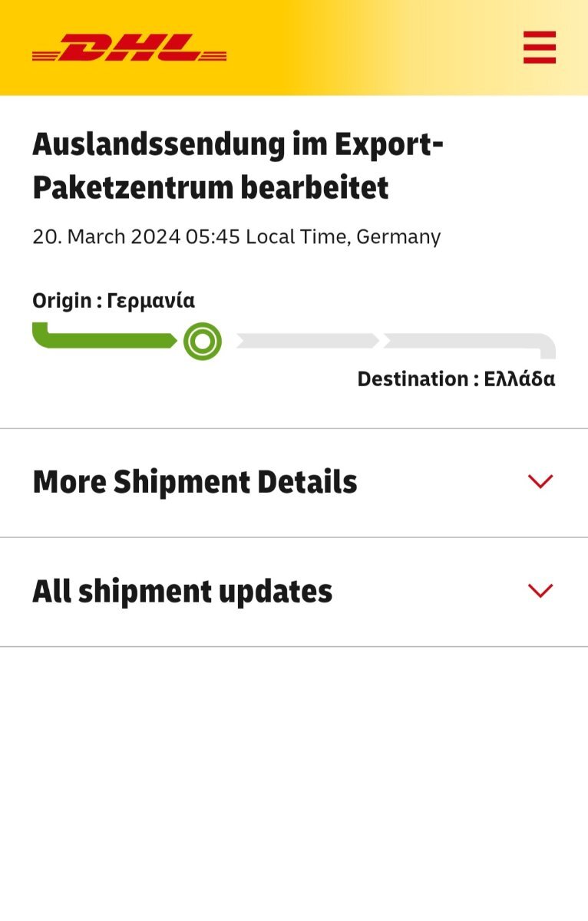Click the Ελλάδα destination country text
The width and height of the screenshot is (588, 921).
[520, 379]
